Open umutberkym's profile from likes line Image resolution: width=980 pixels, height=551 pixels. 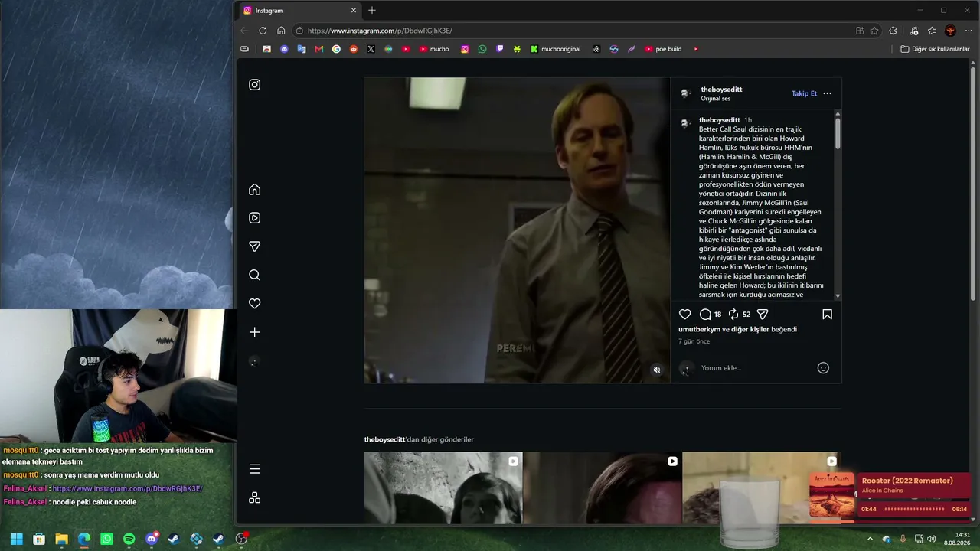[699, 329]
